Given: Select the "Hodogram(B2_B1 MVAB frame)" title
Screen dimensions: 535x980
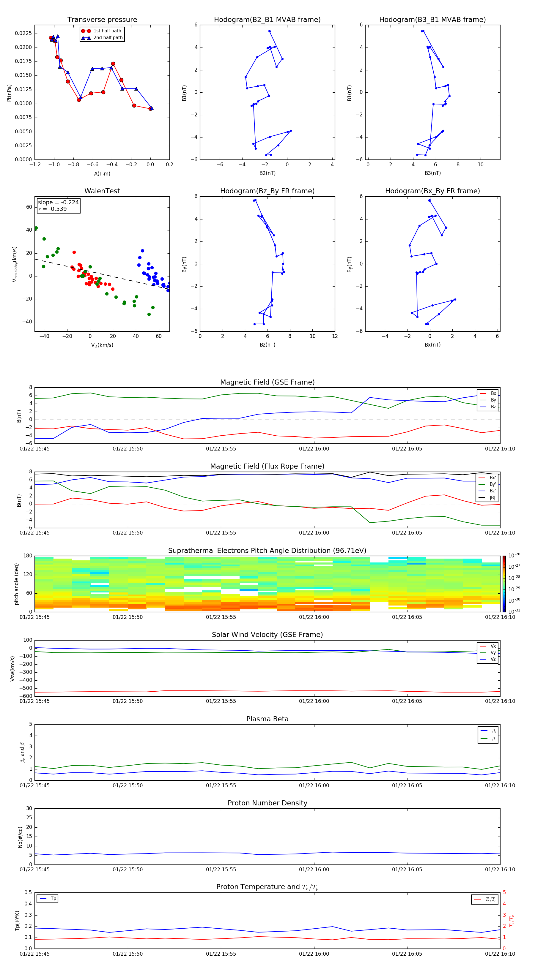Looking at the screenshot, I should coord(267,20).
